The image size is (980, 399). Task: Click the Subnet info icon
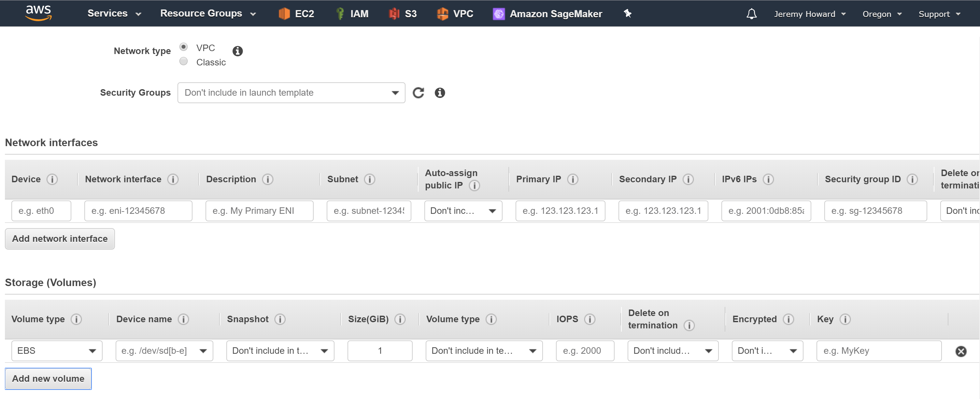point(369,179)
